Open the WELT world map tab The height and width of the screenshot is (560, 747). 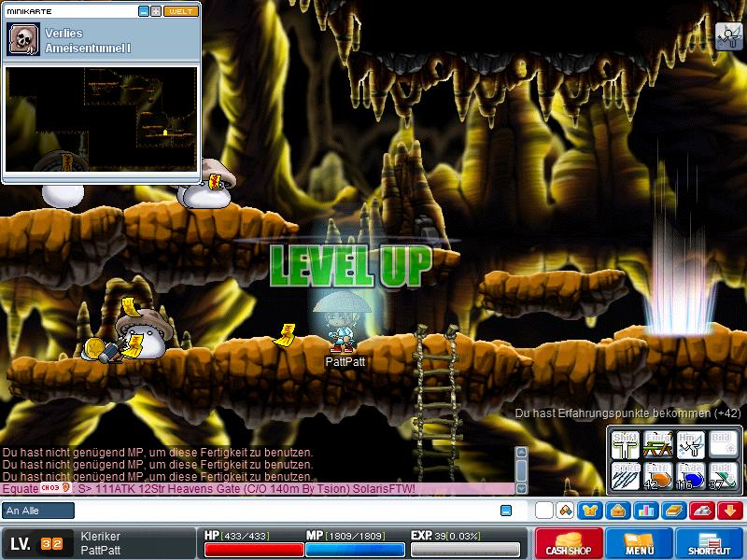click(180, 11)
